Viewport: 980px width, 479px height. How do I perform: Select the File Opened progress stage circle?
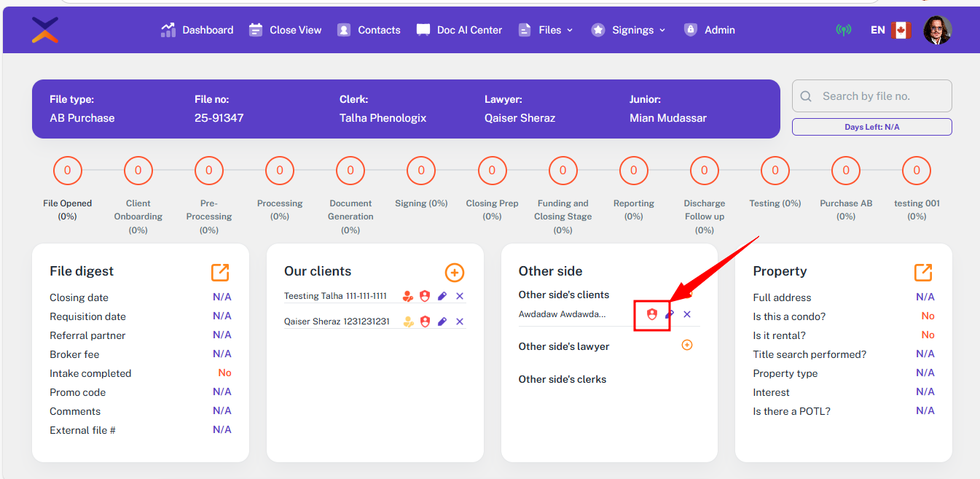click(68, 171)
